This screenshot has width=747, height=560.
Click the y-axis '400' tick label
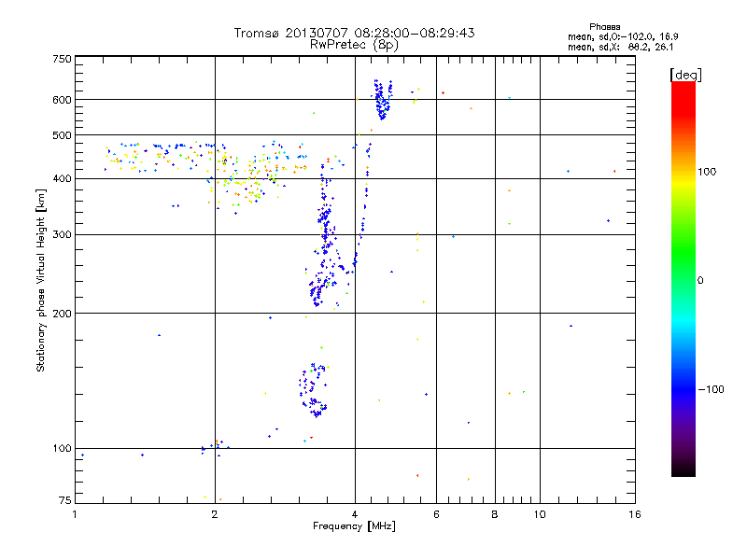click(x=62, y=179)
